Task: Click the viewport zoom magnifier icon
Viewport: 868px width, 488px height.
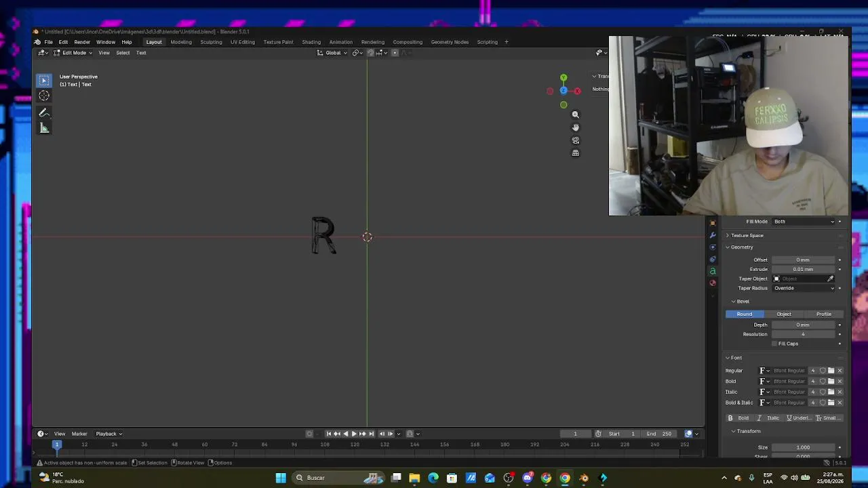Action: click(x=576, y=115)
